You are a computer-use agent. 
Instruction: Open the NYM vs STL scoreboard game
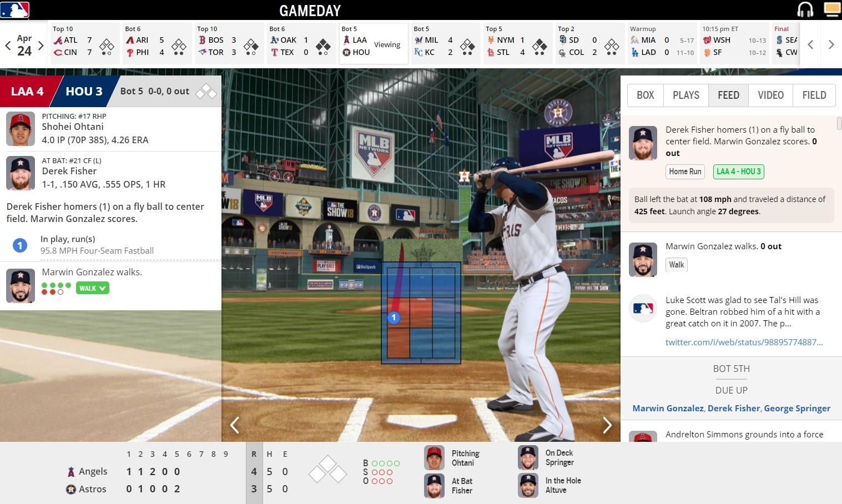point(517,43)
